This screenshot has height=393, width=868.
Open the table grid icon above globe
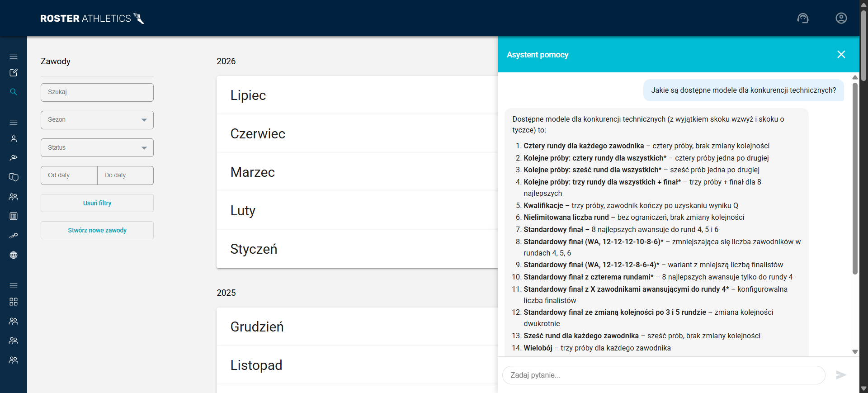point(14,216)
